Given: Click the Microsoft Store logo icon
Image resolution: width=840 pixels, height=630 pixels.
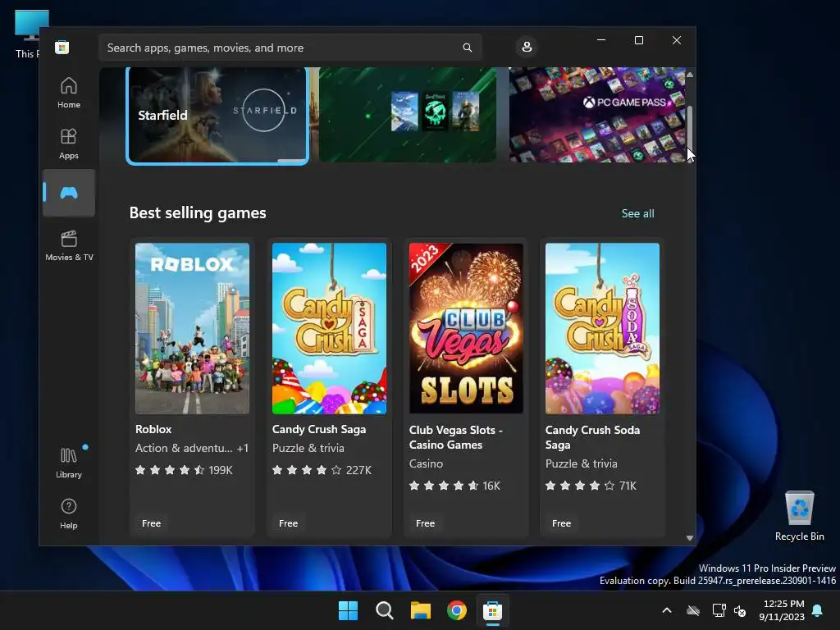Looking at the screenshot, I should pyautogui.click(x=62, y=48).
